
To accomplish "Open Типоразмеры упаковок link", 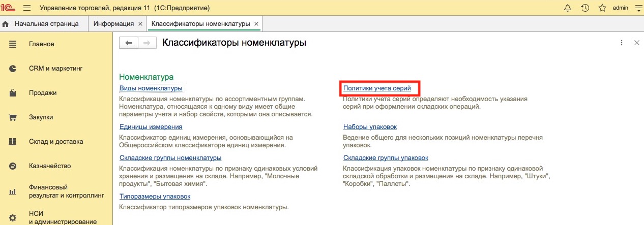I will (155, 196).
